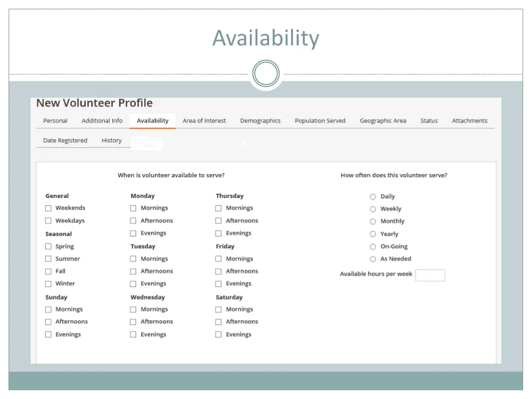This screenshot has height=399, width=532.
Task: Select the On-Going radio option
Action: click(373, 247)
